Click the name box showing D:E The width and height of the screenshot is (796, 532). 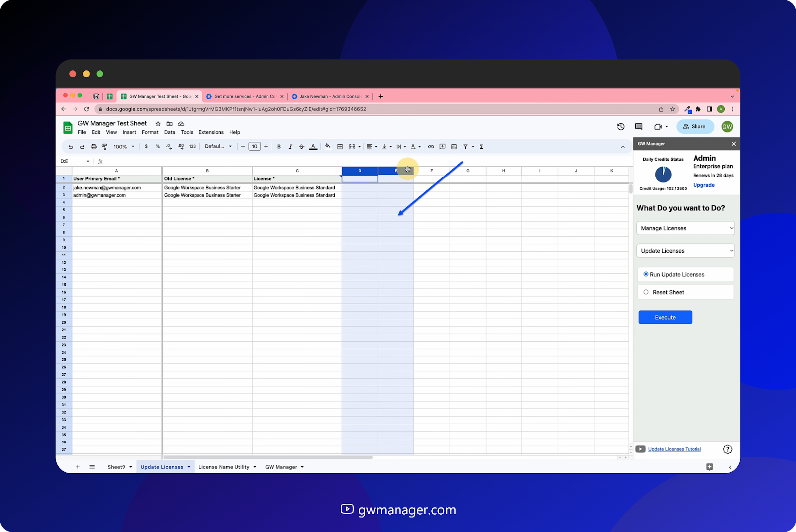[x=75, y=161]
